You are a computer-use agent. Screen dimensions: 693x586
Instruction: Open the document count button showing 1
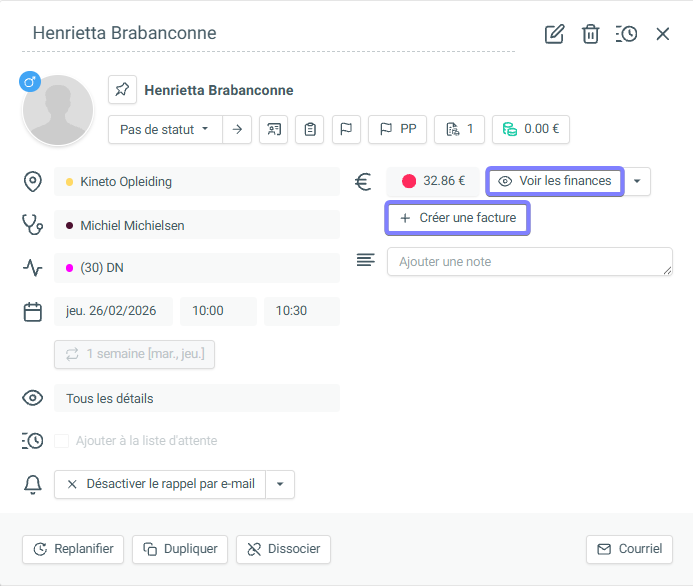point(460,129)
